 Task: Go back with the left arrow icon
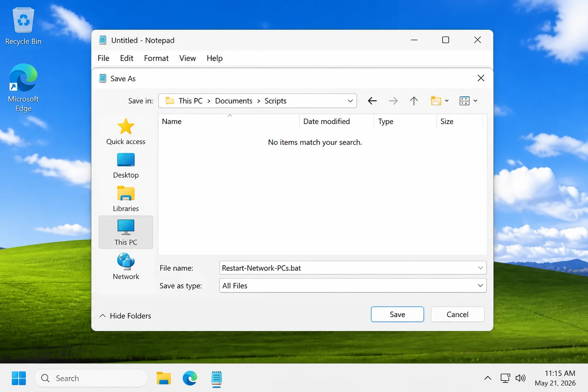pyautogui.click(x=372, y=101)
